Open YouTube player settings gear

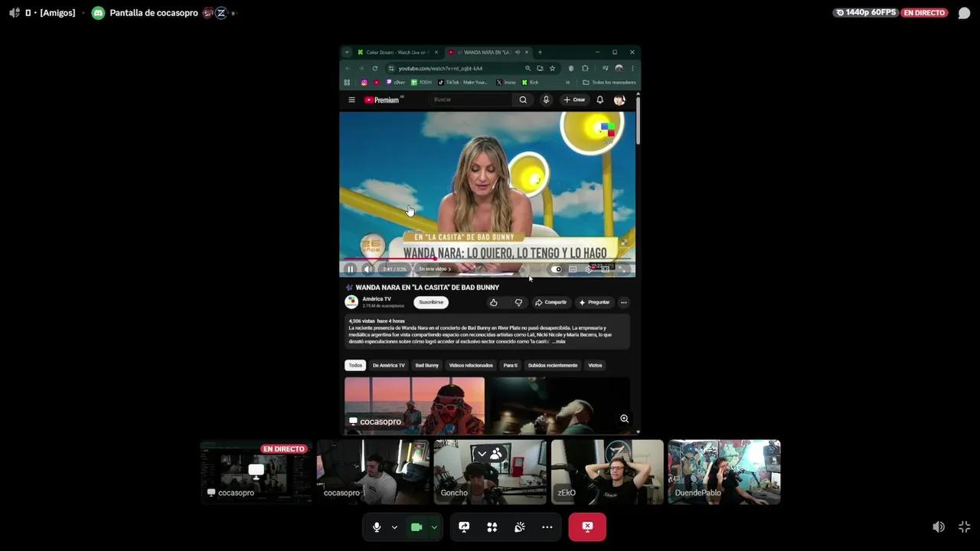(589, 269)
